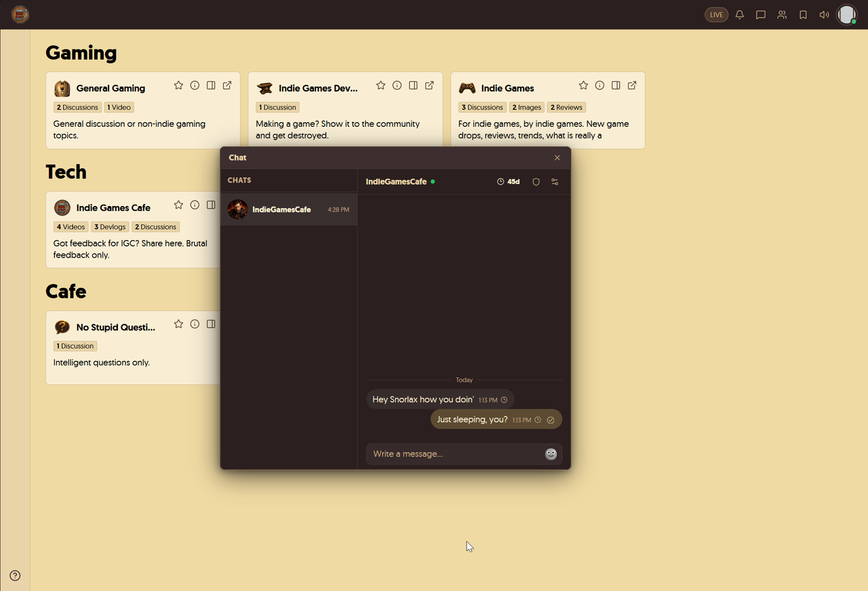Show info for Indie Games Dev
Screen dimensions: 868x591
397,85
